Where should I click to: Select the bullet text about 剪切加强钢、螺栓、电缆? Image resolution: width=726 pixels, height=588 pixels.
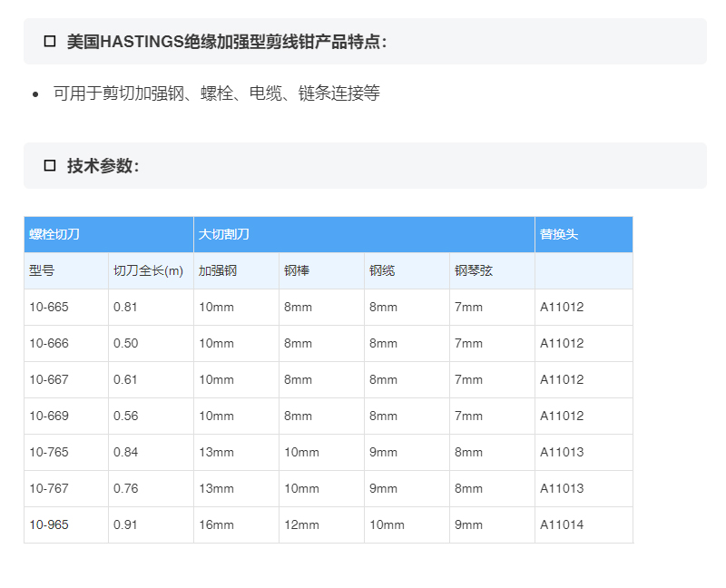tap(216, 93)
